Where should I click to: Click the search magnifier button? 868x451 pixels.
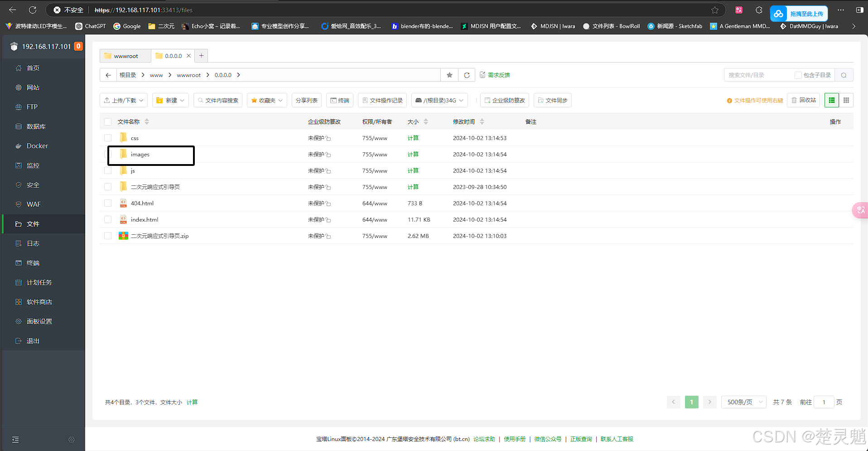click(844, 75)
